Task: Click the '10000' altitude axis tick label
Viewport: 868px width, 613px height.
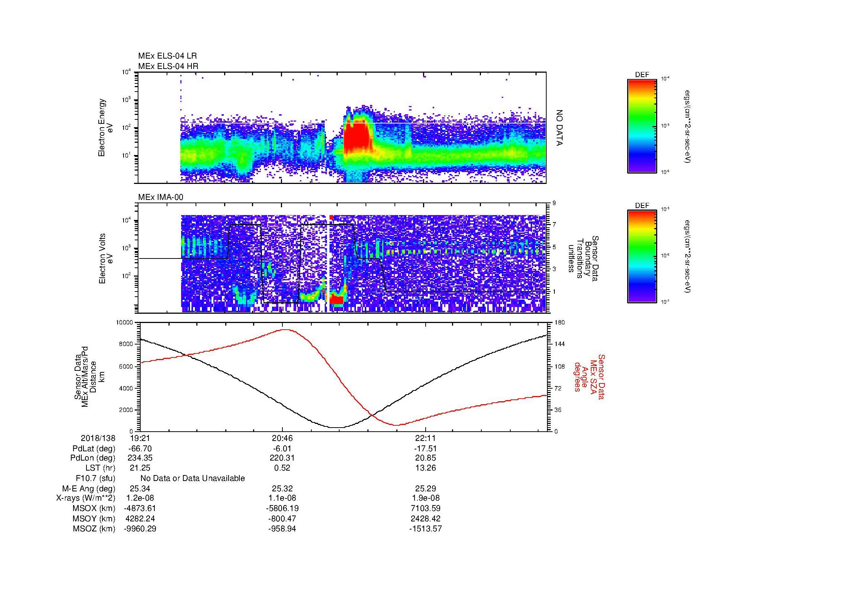Action: pyautogui.click(x=124, y=323)
